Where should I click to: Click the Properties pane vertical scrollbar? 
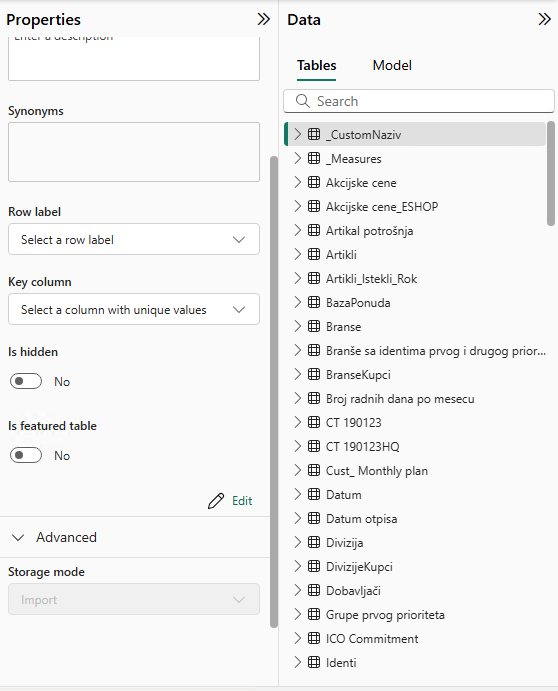[274, 391]
